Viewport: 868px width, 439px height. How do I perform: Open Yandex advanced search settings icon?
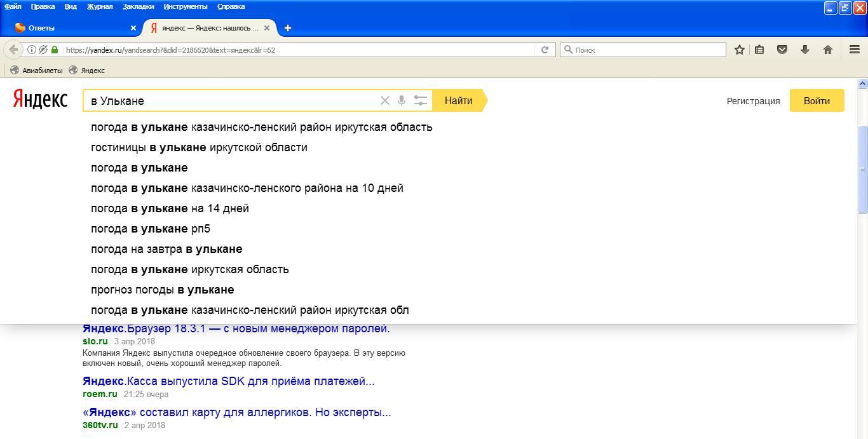pyautogui.click(x=420, y=100)
